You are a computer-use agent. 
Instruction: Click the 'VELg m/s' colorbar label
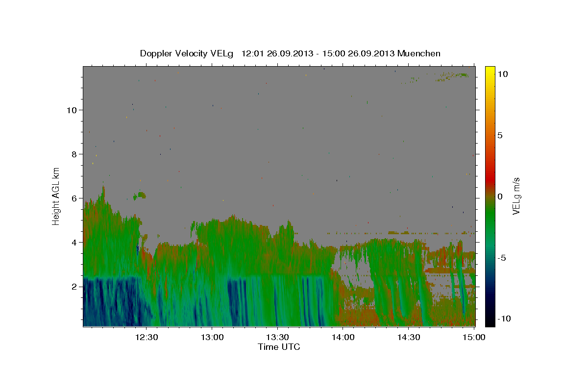516,196
